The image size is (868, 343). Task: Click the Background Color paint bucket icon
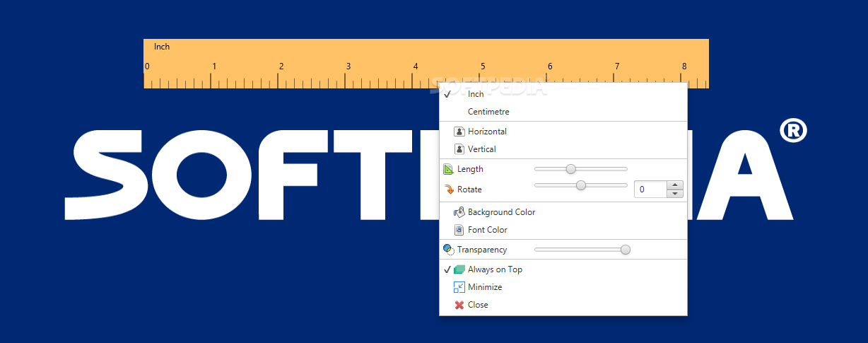coord(459,212)
